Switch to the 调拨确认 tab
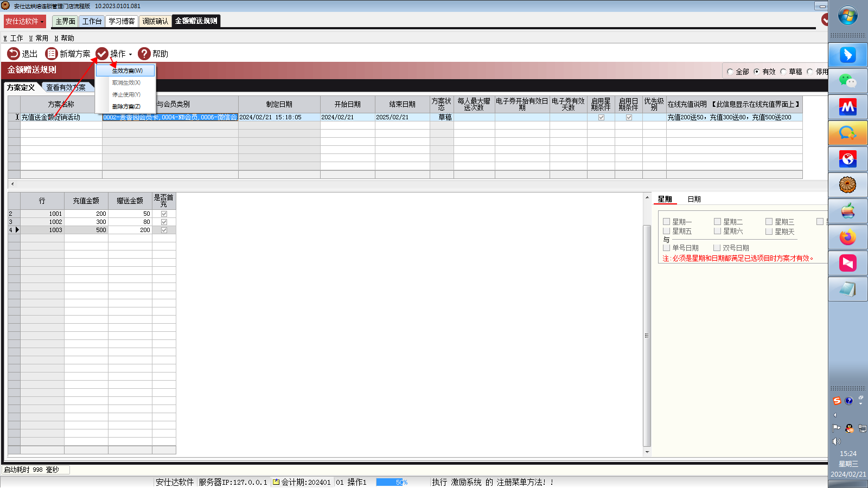Image resolution: width=868 pixels, height=488 pixels. tap(155, 21)
